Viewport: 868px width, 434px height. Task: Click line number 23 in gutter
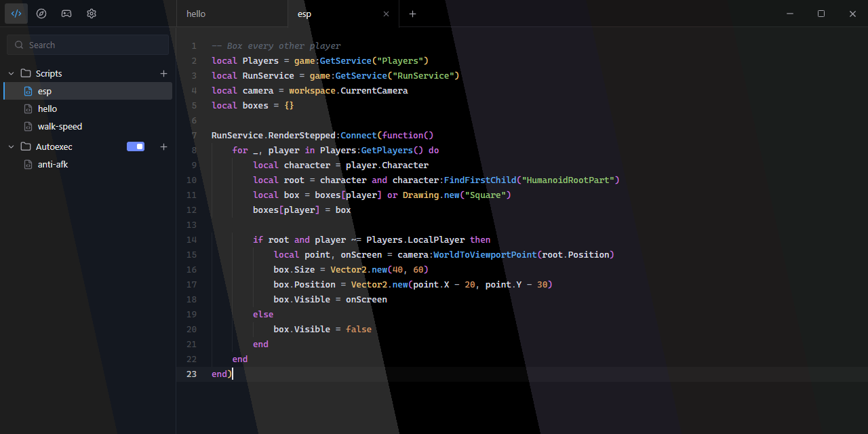[191, 374]
